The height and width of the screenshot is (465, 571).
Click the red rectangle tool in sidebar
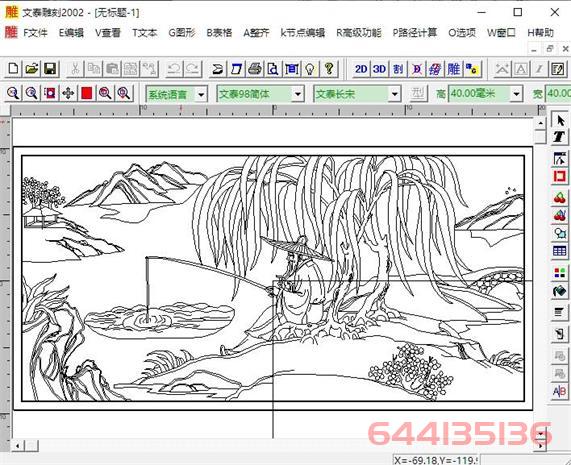[x=560, y=177]
